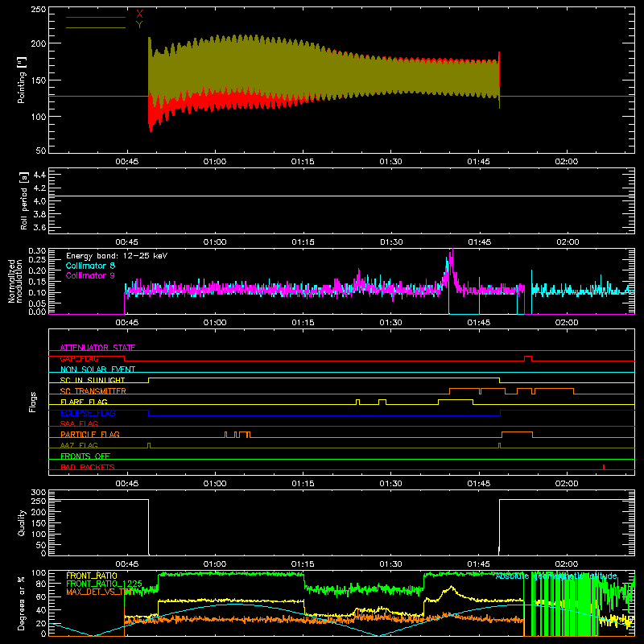Click 01:00 time label under Roll period plot
This screenshot has width=644, height=644.
[215, 242]
